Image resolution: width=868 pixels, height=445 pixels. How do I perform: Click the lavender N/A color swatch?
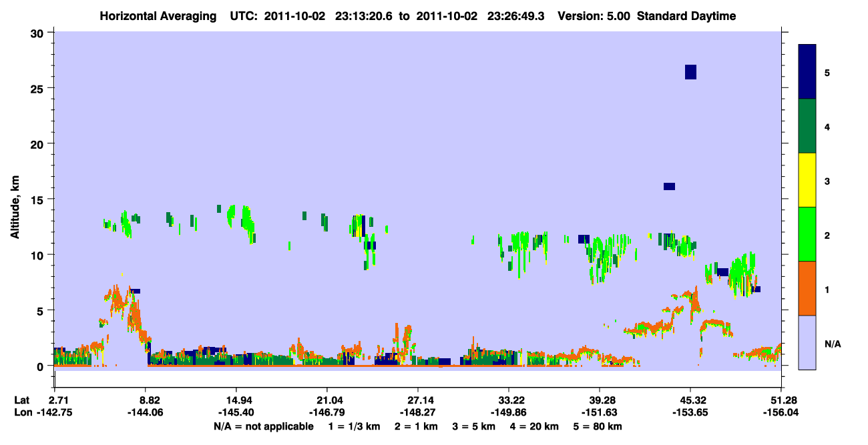point(807,342)
